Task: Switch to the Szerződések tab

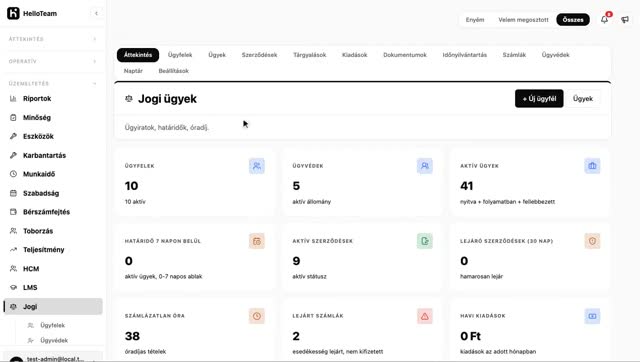Action: pos(259,55)
